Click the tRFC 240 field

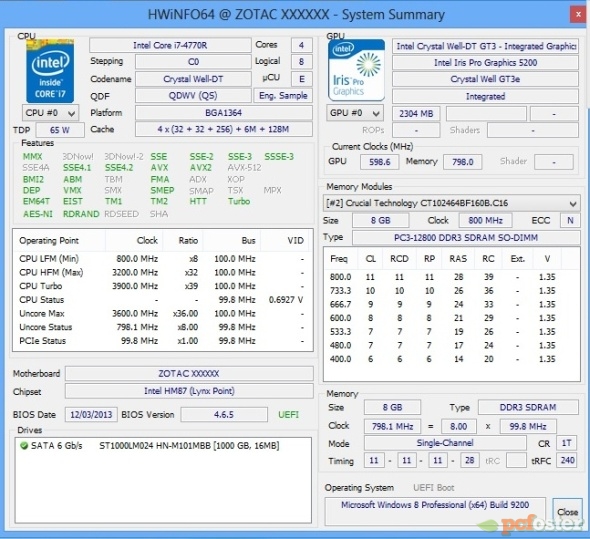pyautogui.click(x=567, y=460)
